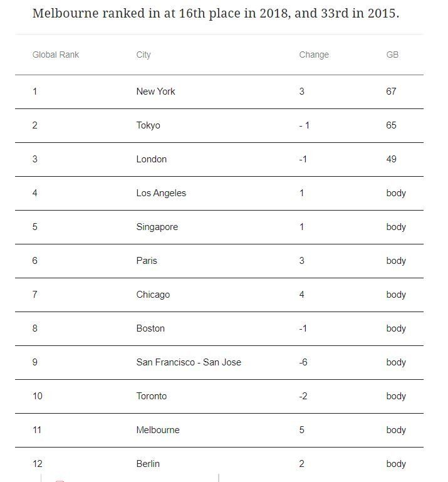
Task: Click the GB value 49 for London
Action: [x=391, y=159]
